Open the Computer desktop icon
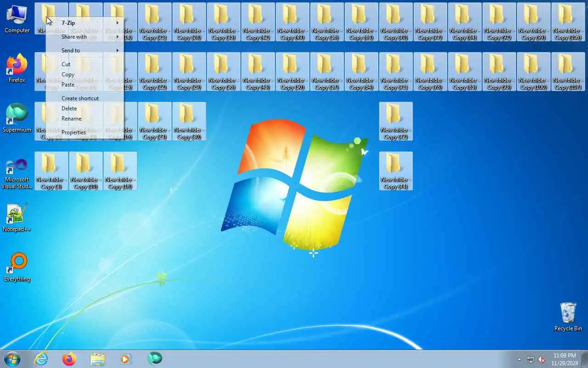The height and width of the screenshot is (368, 588). 17,19
